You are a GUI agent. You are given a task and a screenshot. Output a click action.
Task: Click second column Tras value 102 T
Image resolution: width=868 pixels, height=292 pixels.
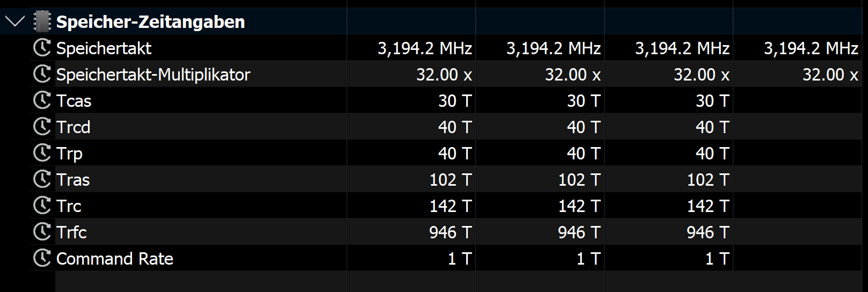click(x=579, y=180)
